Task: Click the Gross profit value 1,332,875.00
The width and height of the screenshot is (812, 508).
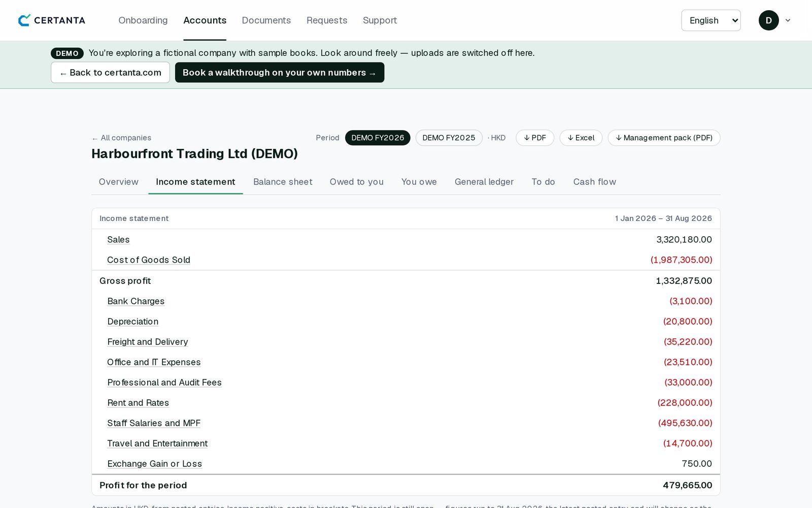Action: 684,281
